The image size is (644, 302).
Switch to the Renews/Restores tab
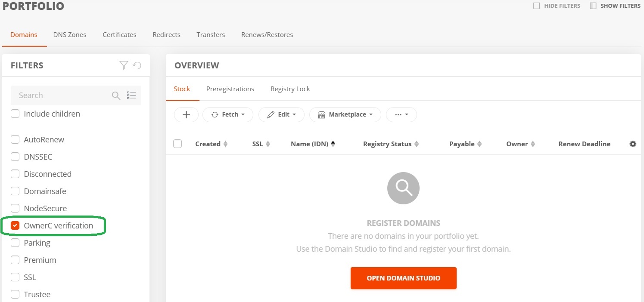[x=267, y=35]
